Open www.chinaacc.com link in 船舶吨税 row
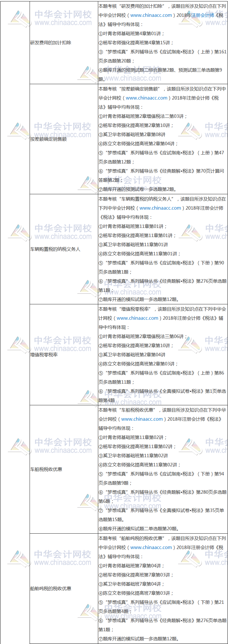Image resolution: width=228 pixels, height=644 pixels. pyautogui.click(x=151, y=547)
